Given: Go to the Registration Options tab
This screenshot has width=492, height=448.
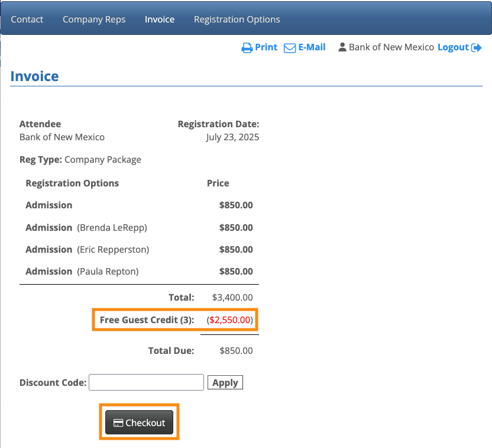Looking at the screenshot, I should tap(237, 20).
